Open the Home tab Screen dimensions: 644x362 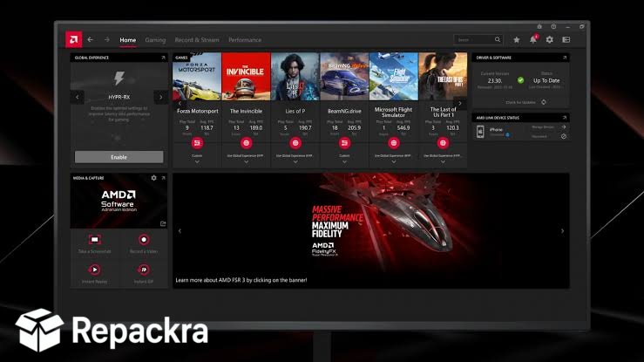128,40
